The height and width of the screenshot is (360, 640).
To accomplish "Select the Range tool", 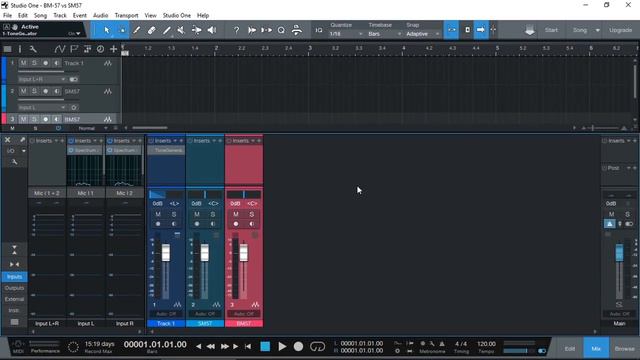I will 122,30.
